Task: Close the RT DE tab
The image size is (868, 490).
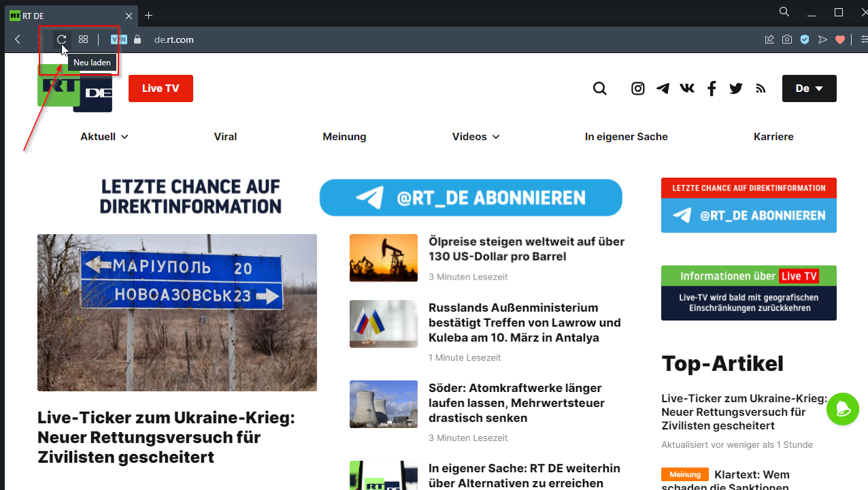Action: coord(129,16)
